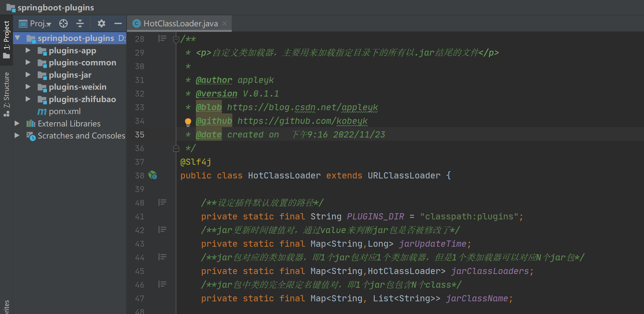The image size is (644, 314).
Task: Toggle rendered doc icon on line 42
Action: click(162, 230)
